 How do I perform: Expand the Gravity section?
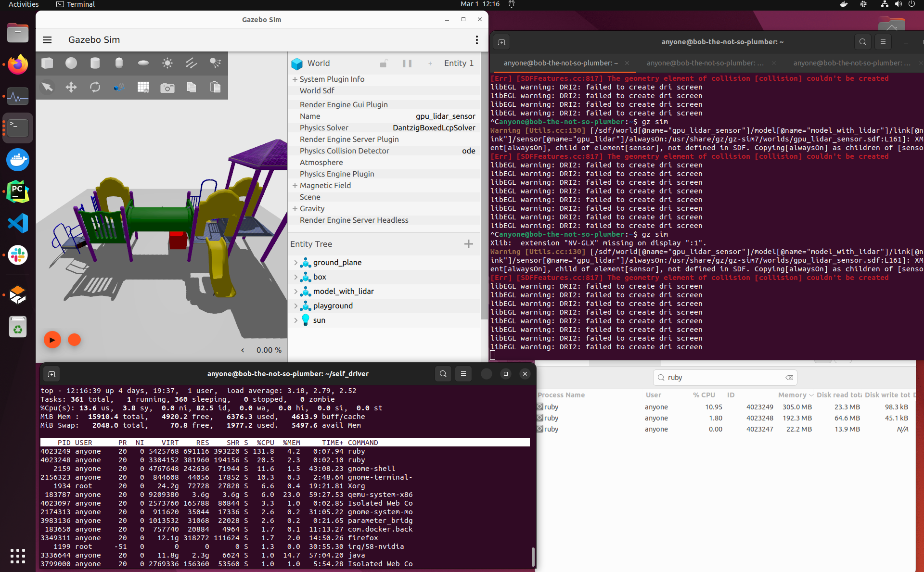point(295,208)
